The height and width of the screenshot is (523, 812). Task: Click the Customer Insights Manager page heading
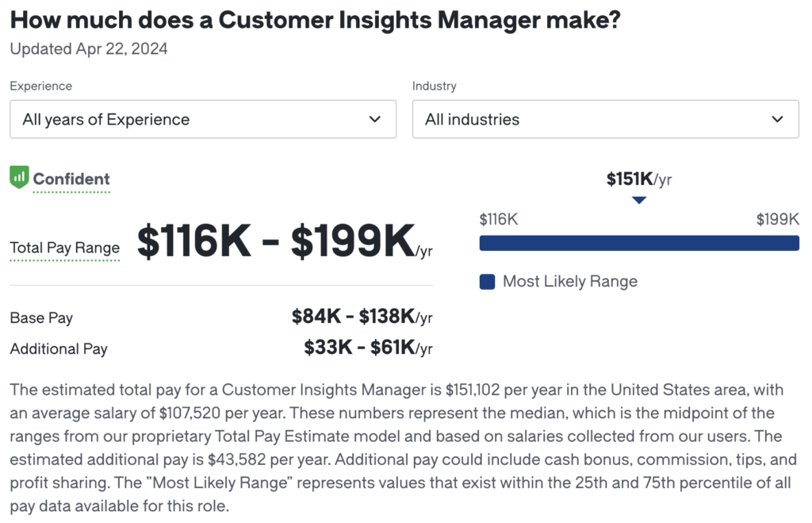(317, 20)
